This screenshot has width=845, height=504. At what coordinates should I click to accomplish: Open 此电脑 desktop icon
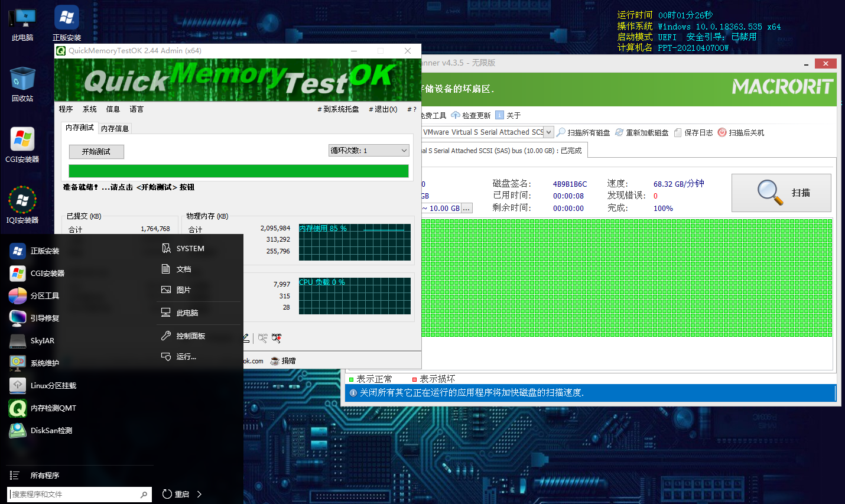22,24
